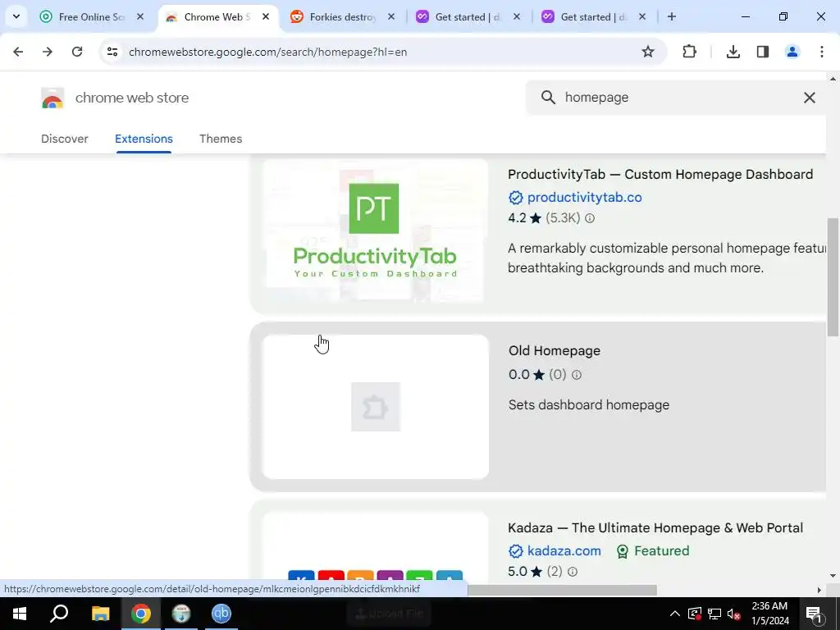Viewport: 840px width, 630px height.
Task: Show hidden system tray icons
Action: coord(675,614)
